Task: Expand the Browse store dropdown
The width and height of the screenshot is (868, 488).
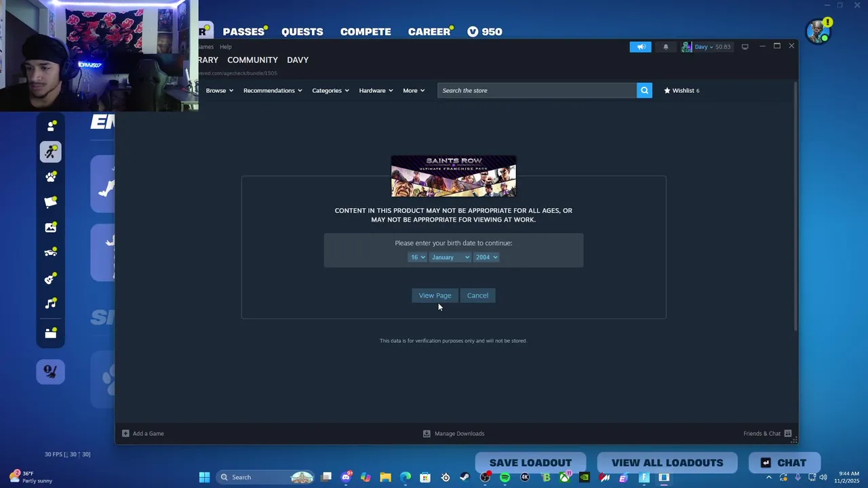Action: point(220,90)
